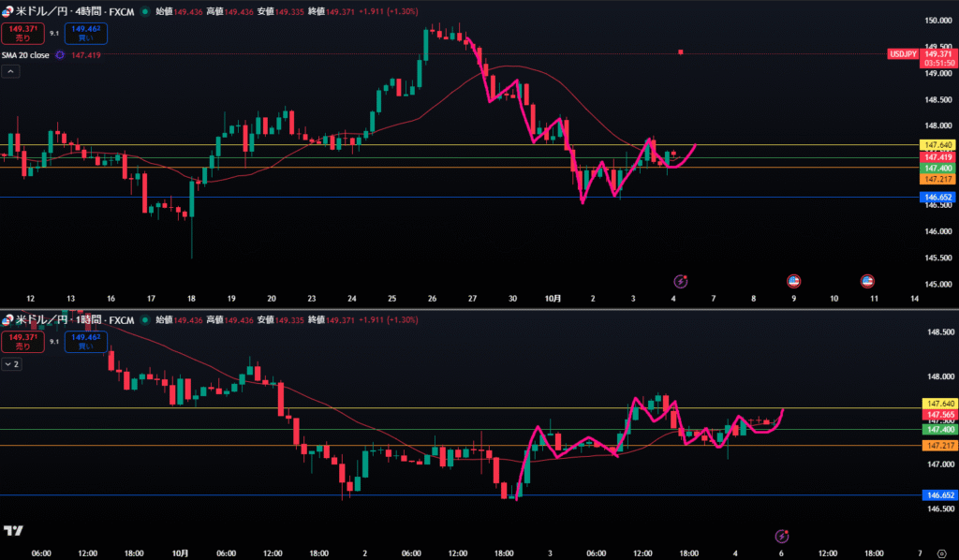Click the lightning event icon on 1-hour chart
Image resolution: width=959 pixels, height=560 pixels.
(782, 536)
